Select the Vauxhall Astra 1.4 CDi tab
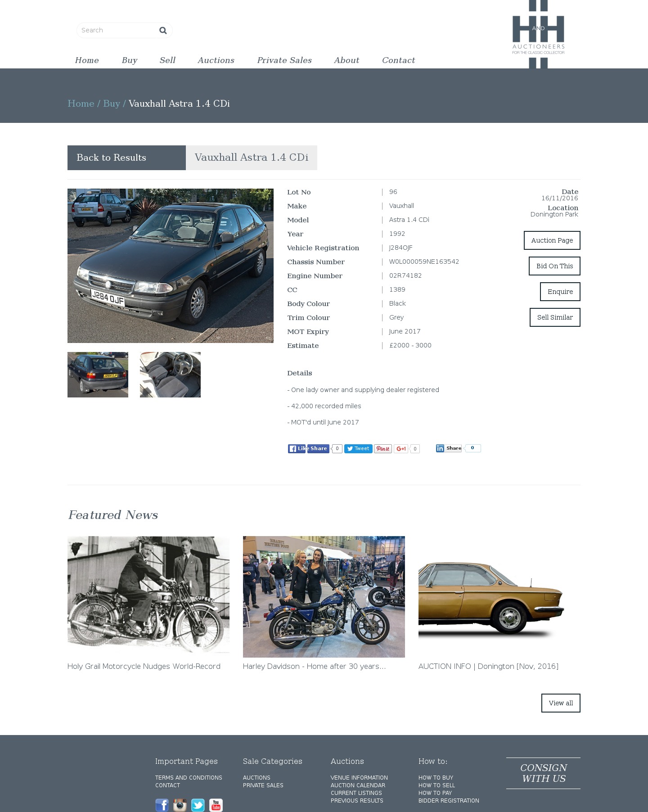The height and width of the screenshot is (812, 648). (x=252, y=158)
